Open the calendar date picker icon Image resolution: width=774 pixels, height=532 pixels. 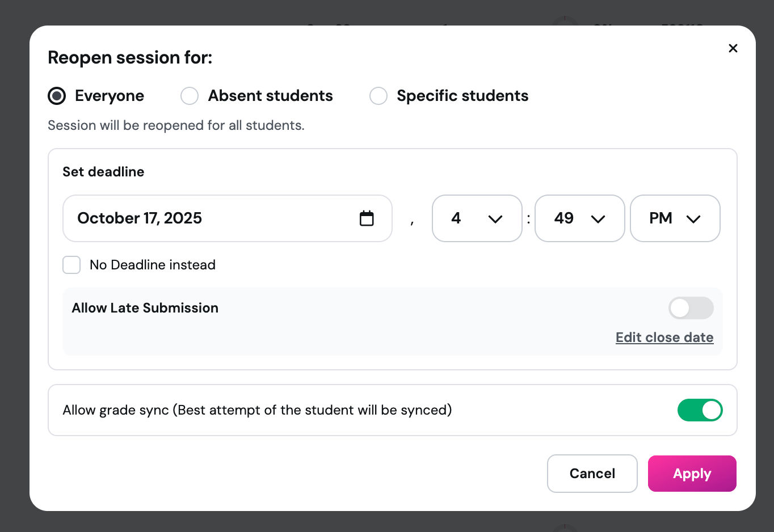[x=367, y=218]
